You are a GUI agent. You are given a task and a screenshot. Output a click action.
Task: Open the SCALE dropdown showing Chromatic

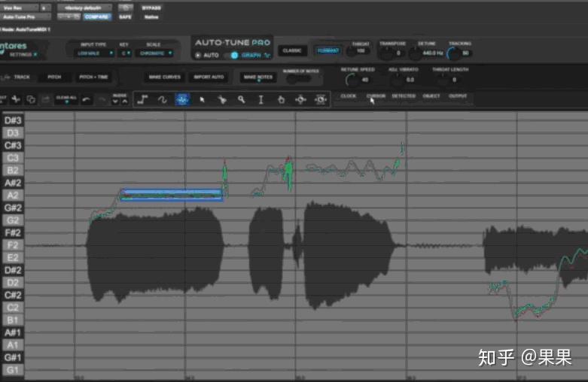coord(156,53)
